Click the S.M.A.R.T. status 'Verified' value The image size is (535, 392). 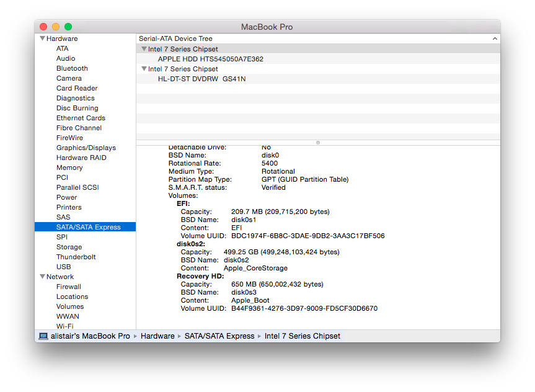pos(273,187)
